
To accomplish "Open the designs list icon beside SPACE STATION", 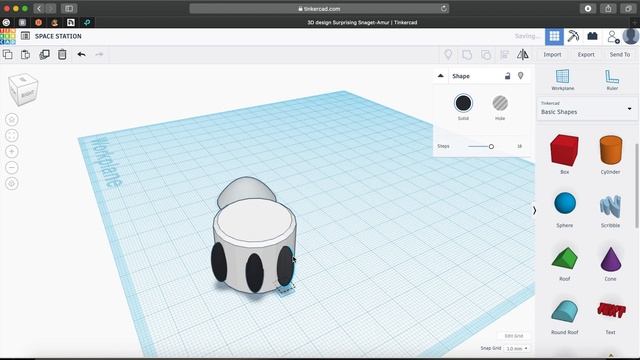I will pyautogui.click(x=25, y=36).
